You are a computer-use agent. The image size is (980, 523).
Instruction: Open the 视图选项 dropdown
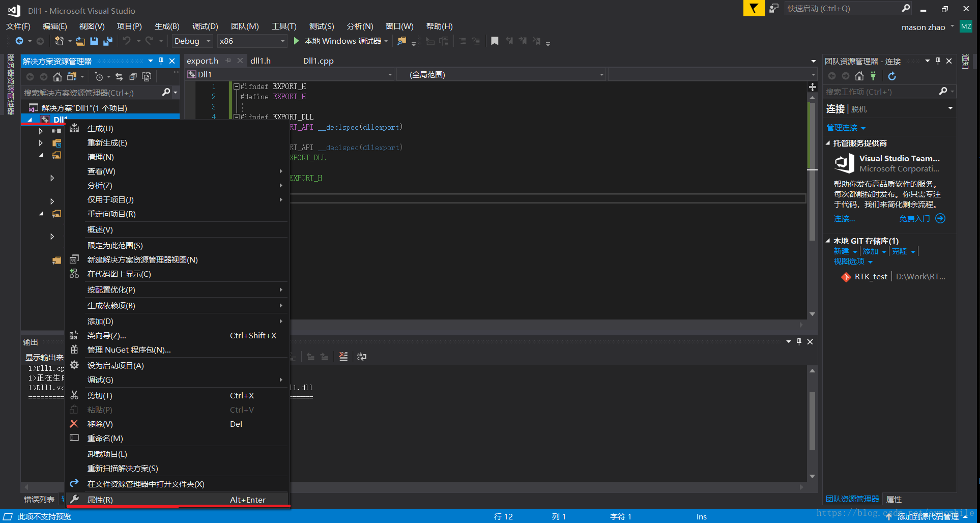[x=853, y=261]
